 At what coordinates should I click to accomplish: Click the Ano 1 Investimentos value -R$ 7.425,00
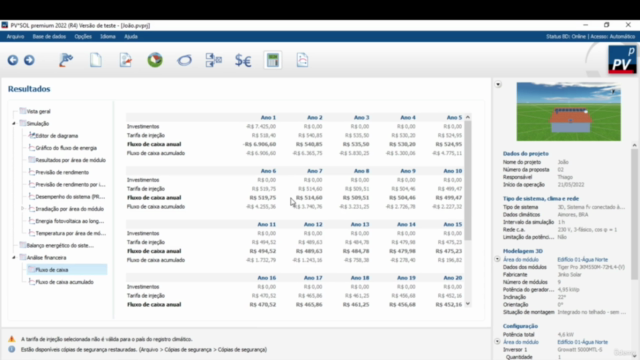261,127
